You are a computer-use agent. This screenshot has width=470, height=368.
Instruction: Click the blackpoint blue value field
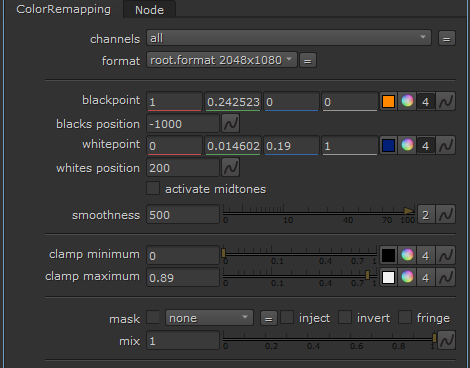pyautogui.click(x=291, y=101)
